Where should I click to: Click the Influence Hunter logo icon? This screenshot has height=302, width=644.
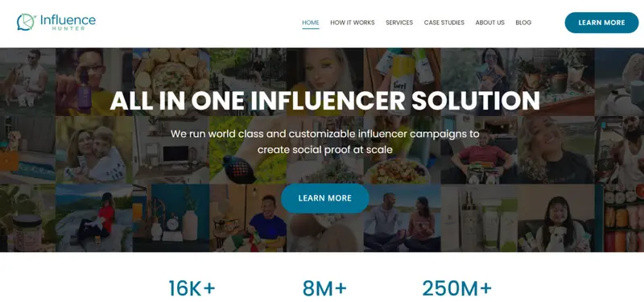point(27,23)
